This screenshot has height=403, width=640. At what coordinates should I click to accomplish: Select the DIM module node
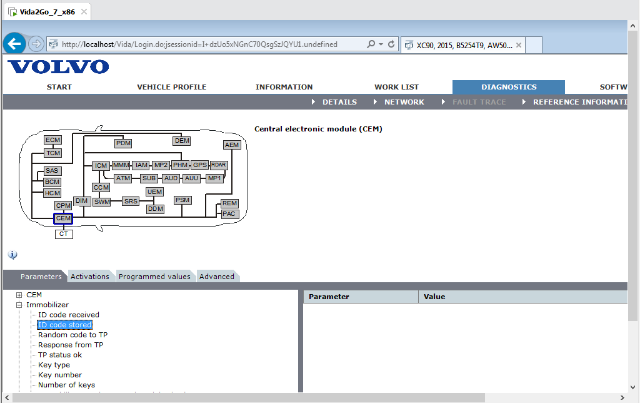(x=82, y=200)
